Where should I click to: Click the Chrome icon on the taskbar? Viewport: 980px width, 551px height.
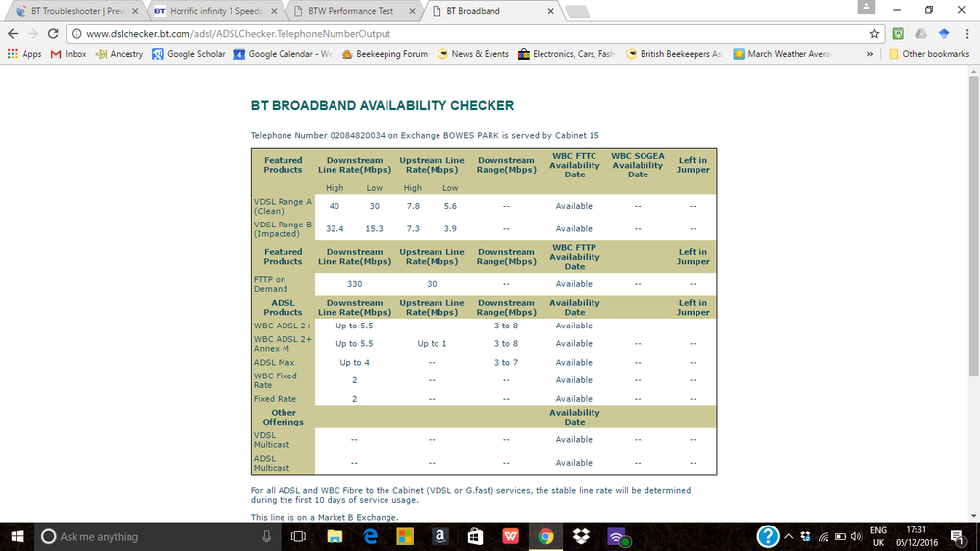pos(545,536)
